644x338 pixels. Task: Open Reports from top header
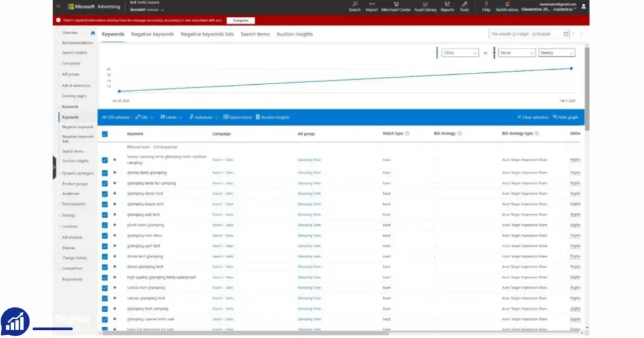pos(447,6)
